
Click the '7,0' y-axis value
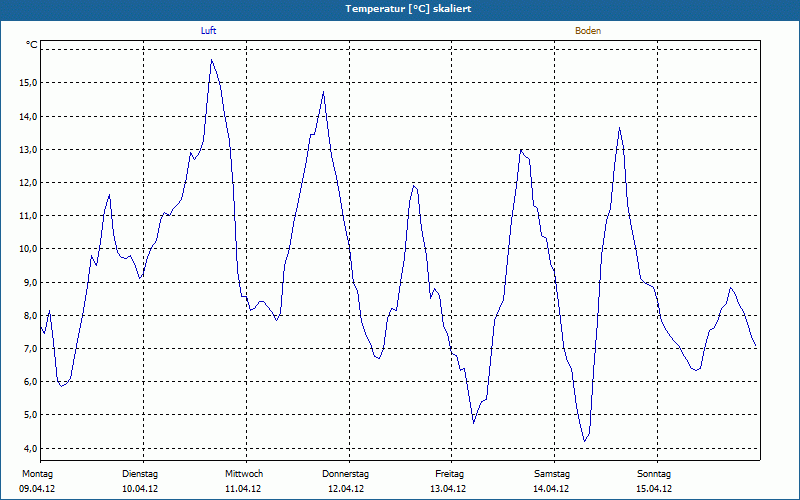click(x=31, y=348)
